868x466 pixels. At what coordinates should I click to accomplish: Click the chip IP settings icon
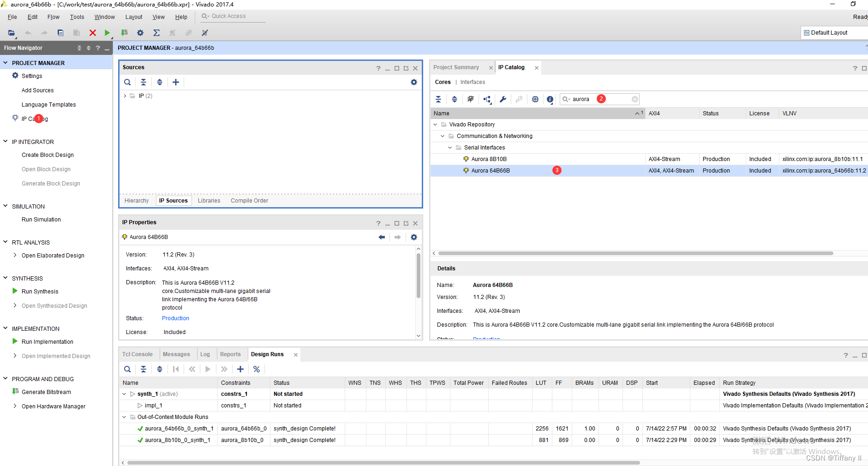tap(535, 99)
